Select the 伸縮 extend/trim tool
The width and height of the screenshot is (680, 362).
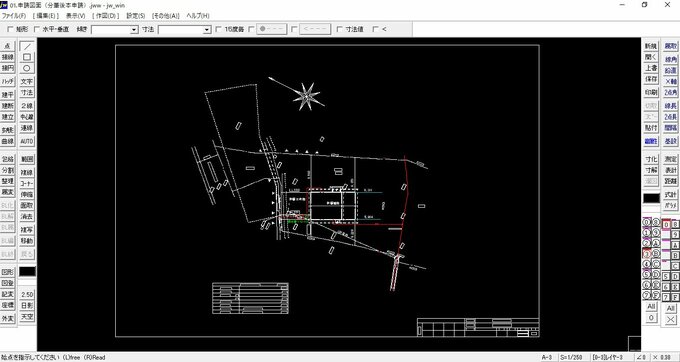click(27, 195)
